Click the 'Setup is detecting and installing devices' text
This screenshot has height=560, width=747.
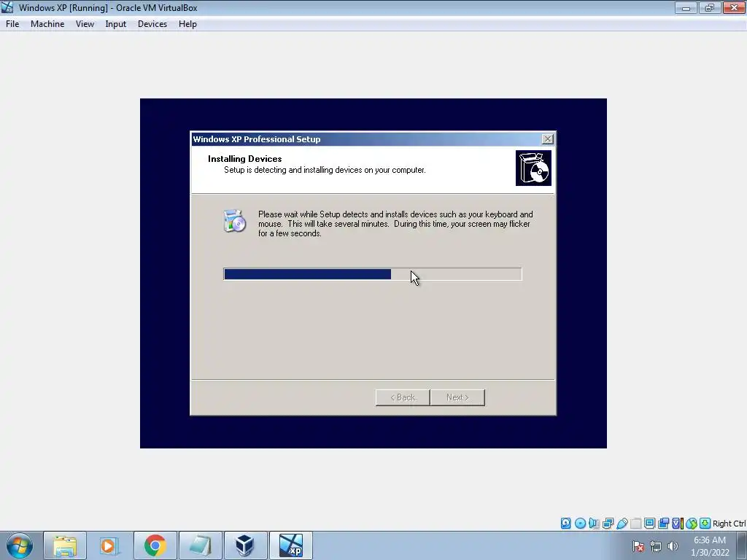[x=325, y=170]
